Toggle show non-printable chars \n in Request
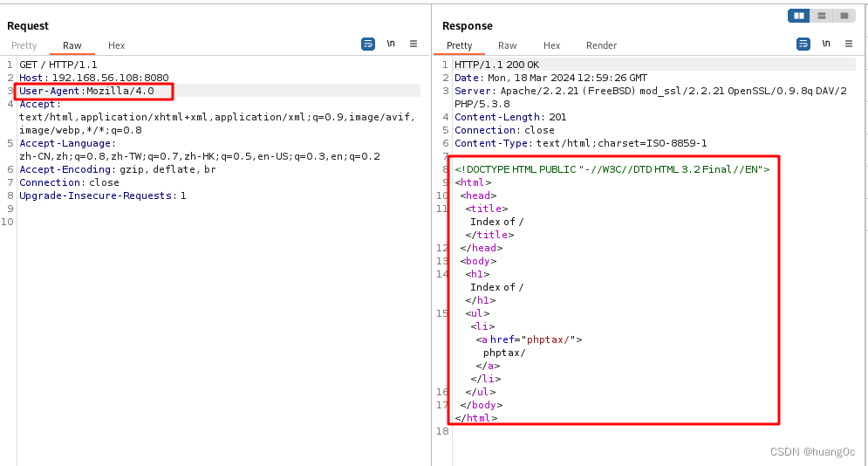The height and width of the screenshot is (466, 868). [x=391, y=43]
